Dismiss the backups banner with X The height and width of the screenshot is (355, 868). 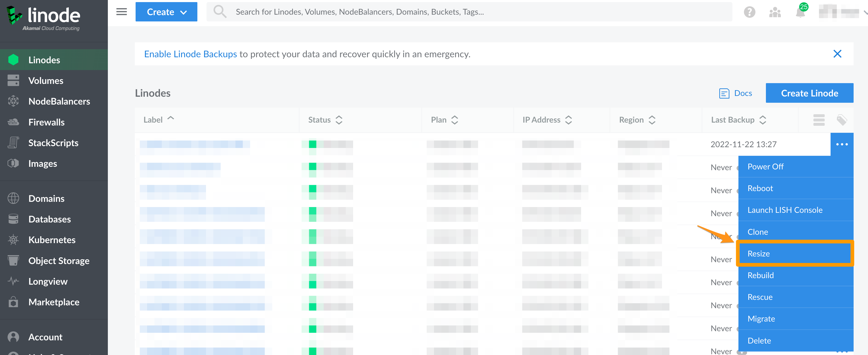coord(837,54)
